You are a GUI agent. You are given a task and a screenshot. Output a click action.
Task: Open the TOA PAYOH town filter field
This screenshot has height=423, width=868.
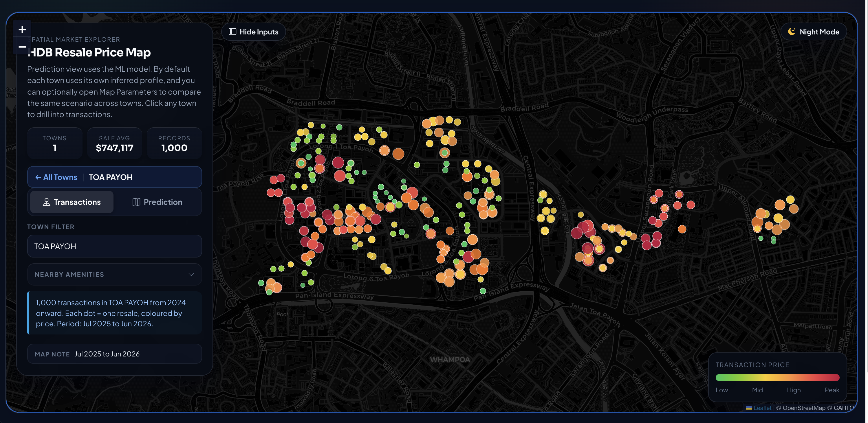[115, 246]
